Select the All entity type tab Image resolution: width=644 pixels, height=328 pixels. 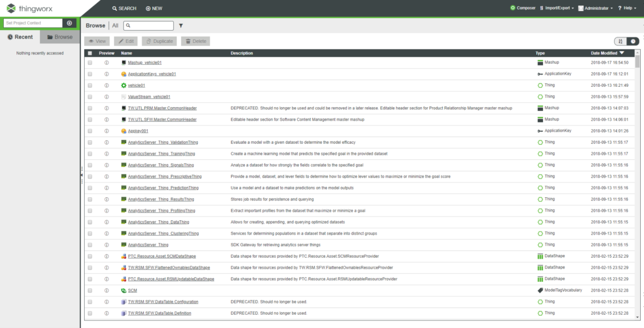click(x=115, y=25)
